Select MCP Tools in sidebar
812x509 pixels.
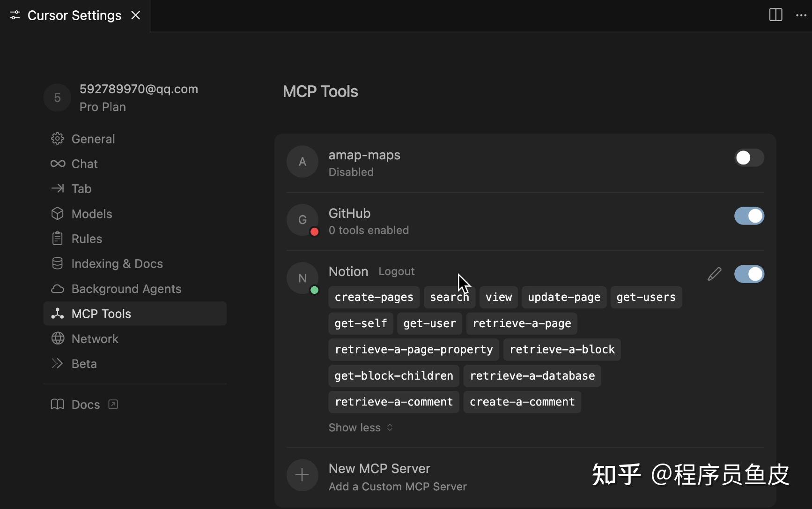(135, 314)
